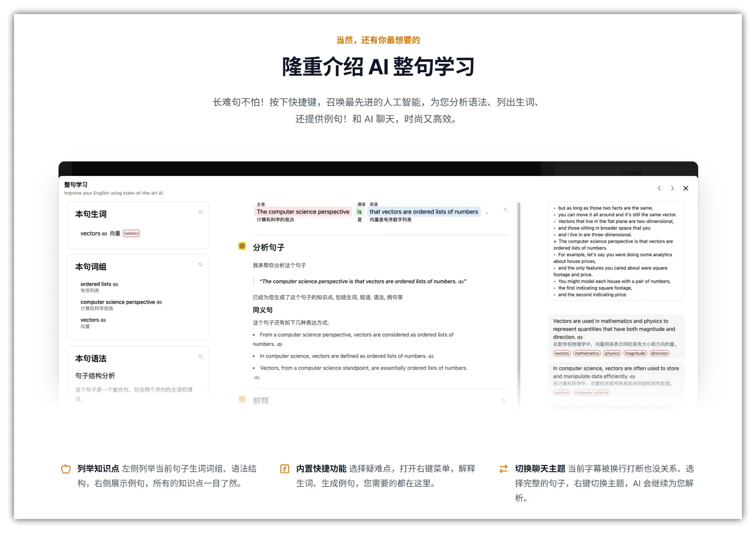Click the blue object chunk "that vectors are ordered lists of numbers"

tap(424, 212)
